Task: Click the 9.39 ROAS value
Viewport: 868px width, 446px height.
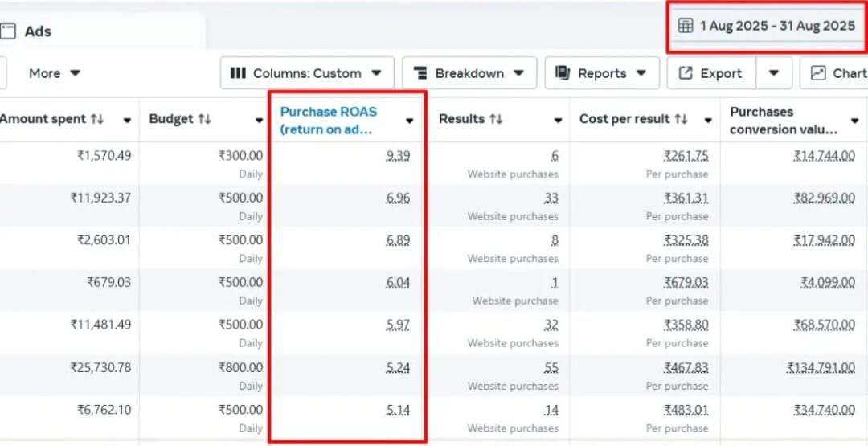Action: [x=398, y=156]
